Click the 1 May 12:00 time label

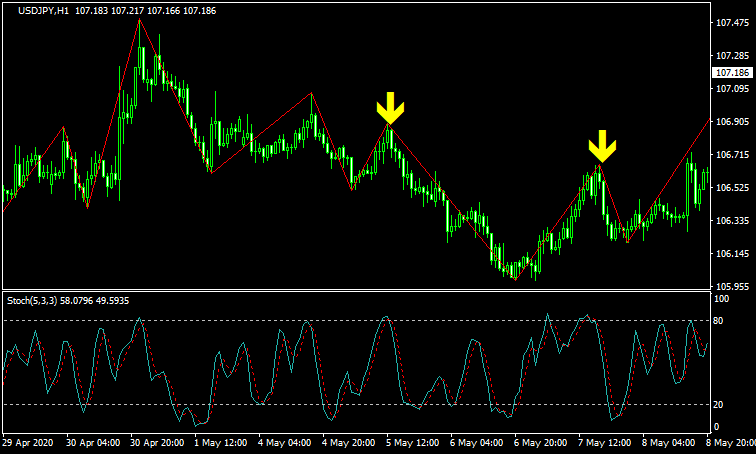point(221,442)
